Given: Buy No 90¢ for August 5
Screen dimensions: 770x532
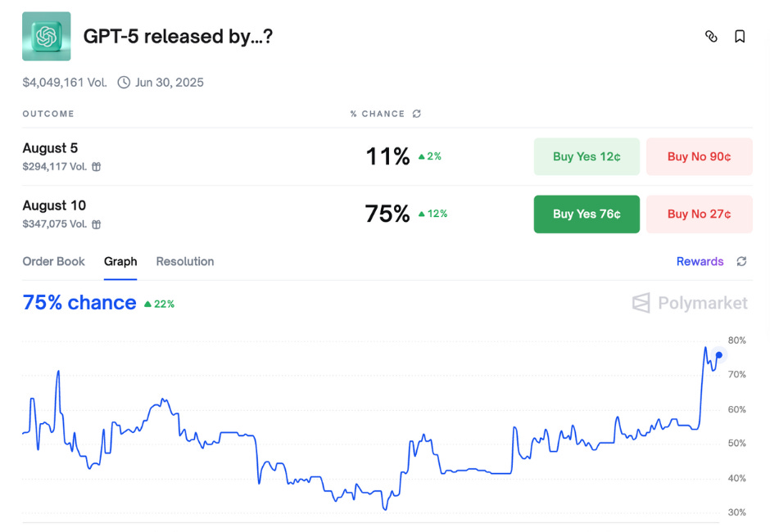Looking at the screenshot, I should point(699,156).
